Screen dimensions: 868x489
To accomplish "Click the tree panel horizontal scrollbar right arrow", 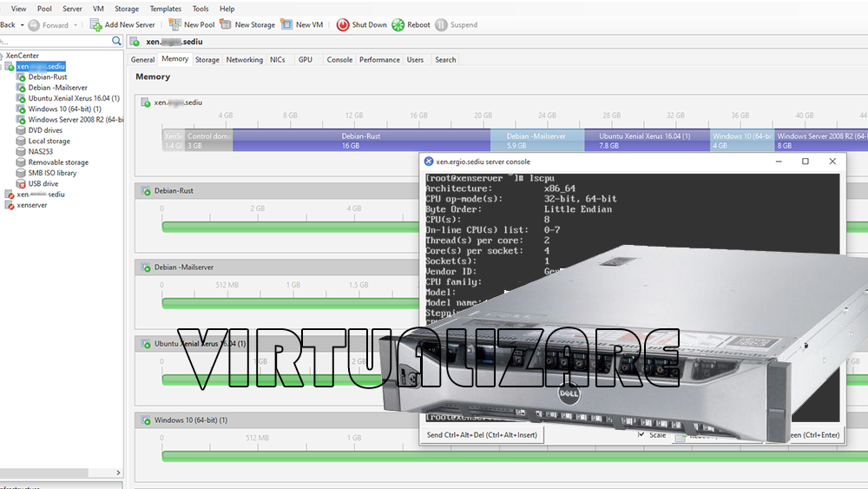I will [x=118, y=472].
